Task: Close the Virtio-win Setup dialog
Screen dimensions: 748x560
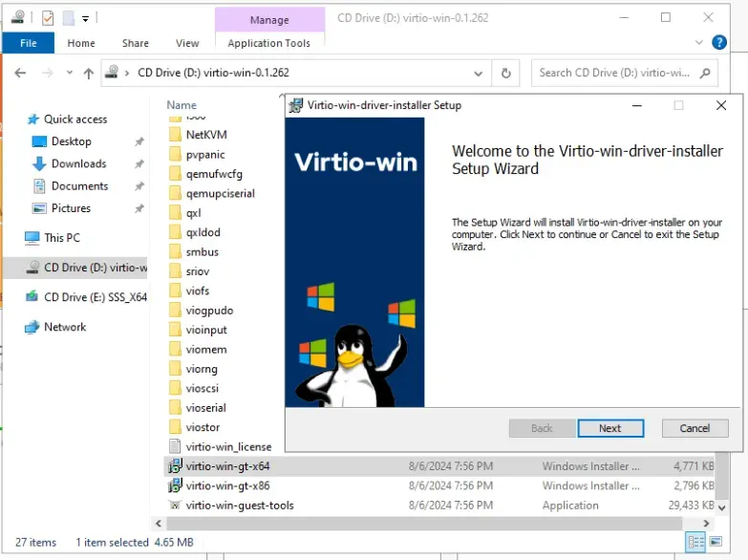Action: pos(721,105)
